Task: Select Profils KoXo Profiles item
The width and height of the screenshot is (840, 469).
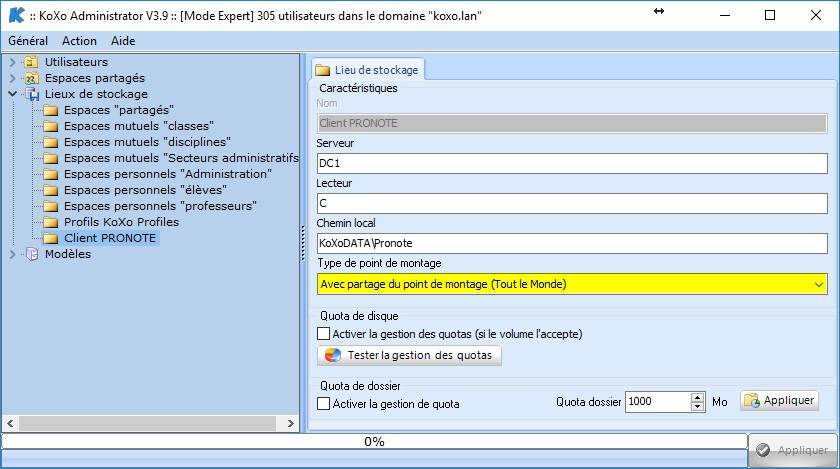Action: pos(121,222)
